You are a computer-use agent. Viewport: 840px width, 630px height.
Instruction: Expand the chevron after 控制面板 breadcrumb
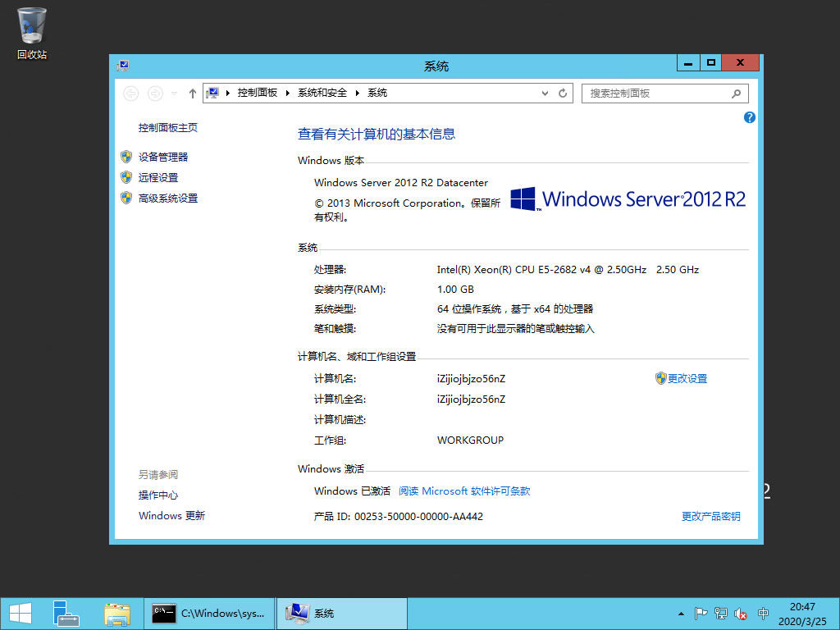[x=288, y=94]
